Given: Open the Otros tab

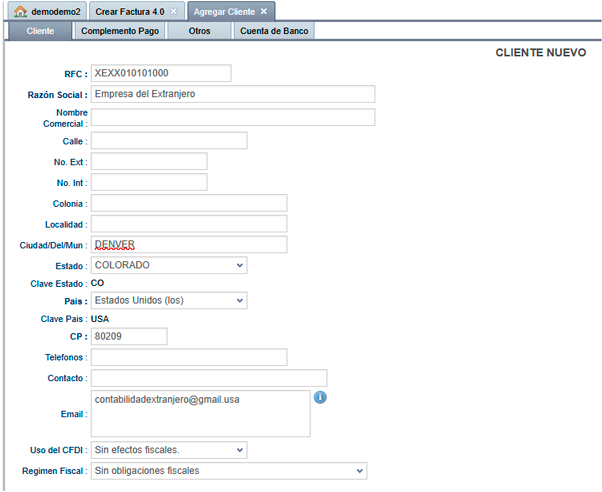Looking at the screenshot, I should pyautogui.click(x=200, y=31).
